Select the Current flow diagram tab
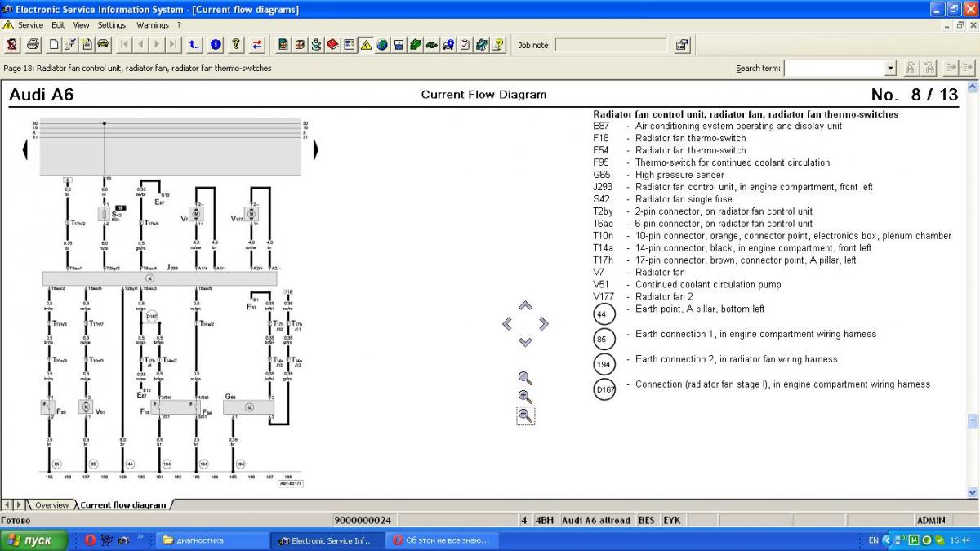This screenshot has height=551, width=980. point(122,505)
